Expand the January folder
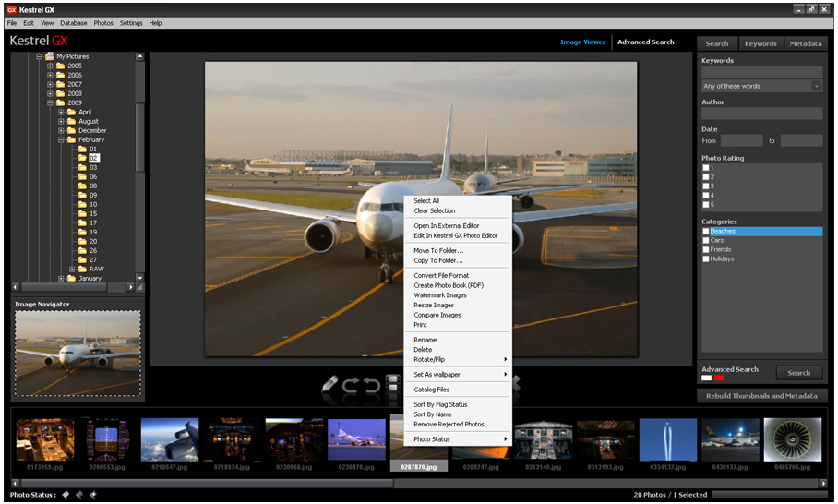 pos(61,278)
